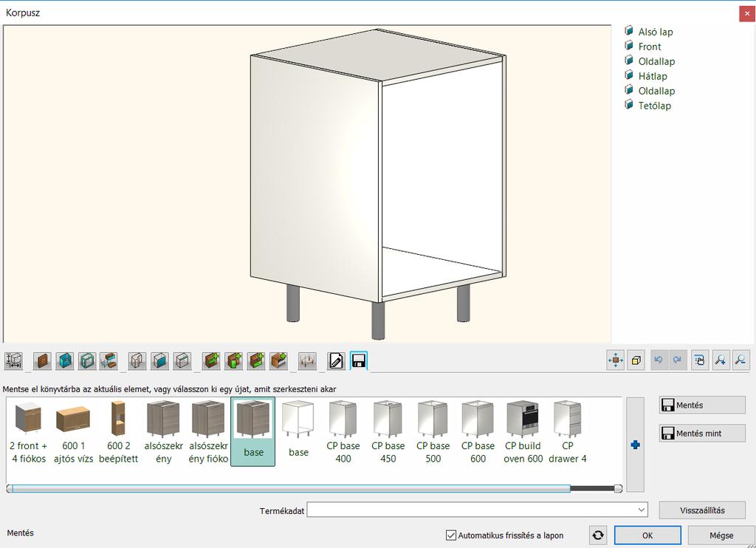Click the yellow 3D box view icon
The image size is (756, 548).
636,360
